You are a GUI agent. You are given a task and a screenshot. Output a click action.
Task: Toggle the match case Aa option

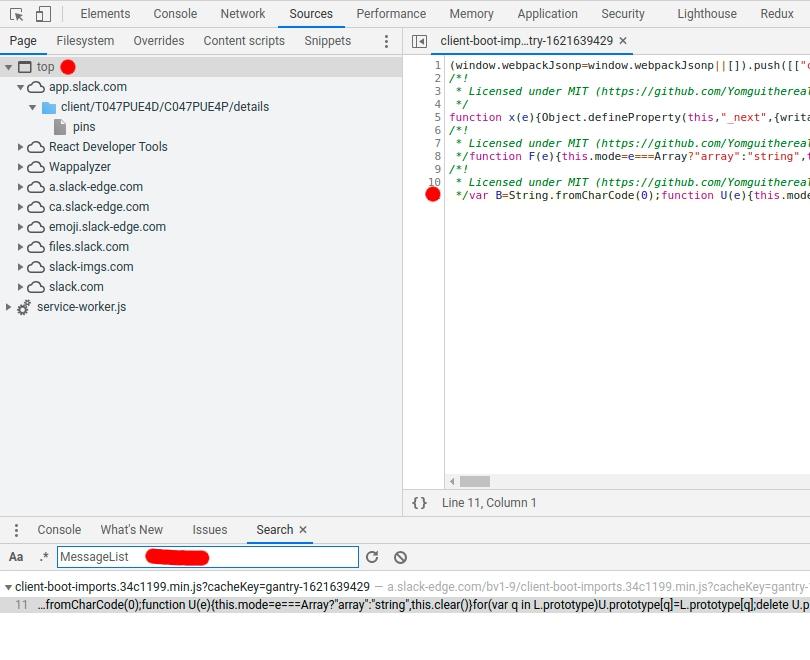16,557
